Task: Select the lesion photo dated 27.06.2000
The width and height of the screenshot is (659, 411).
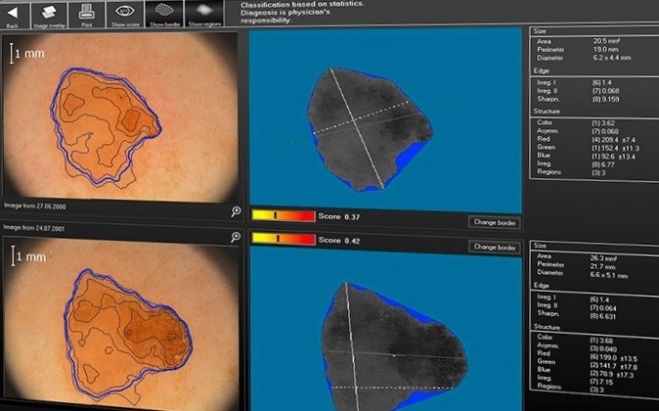Action: (x=120, y=116)
